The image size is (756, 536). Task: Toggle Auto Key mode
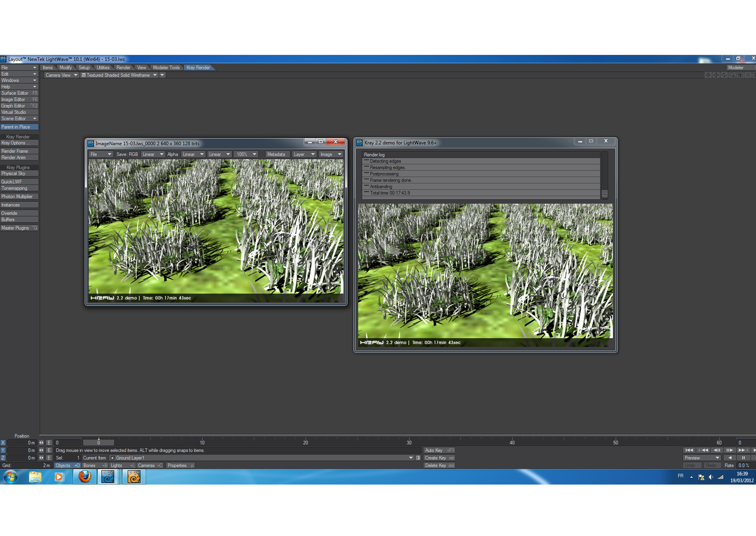tap(439, 450)
